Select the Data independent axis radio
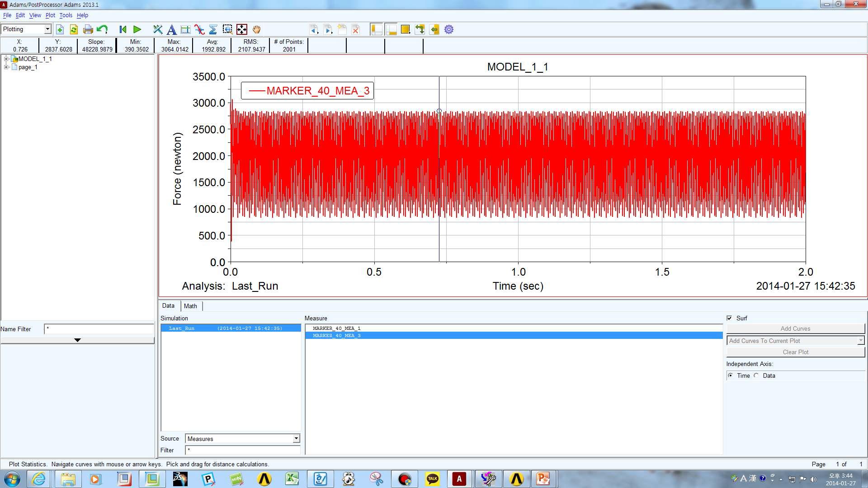The height and width of the screenshot is (488, 868). (x=756, y=375)
